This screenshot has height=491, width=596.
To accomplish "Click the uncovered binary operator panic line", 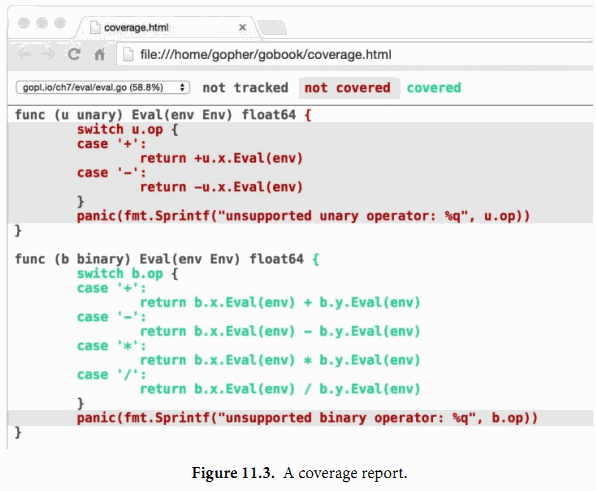I will coord(307,418).
